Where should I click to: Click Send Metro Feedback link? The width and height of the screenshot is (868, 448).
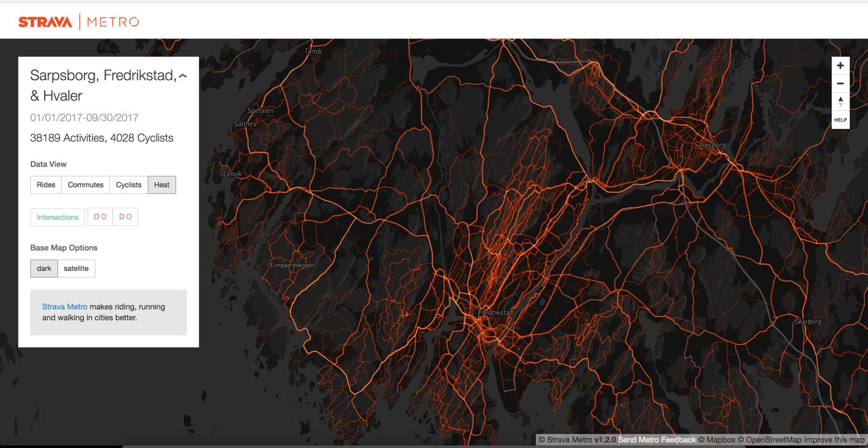pos(656,440)
